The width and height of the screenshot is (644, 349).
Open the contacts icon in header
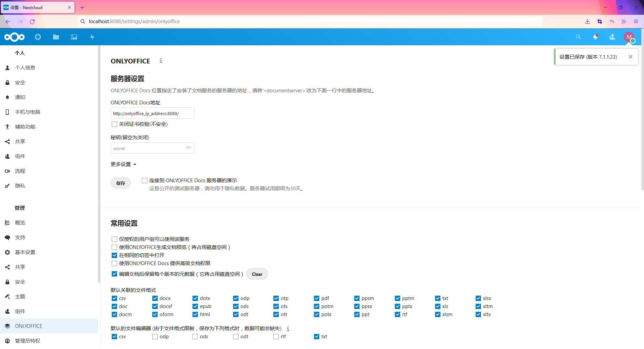pyautogui.click(x=612, y=37)
